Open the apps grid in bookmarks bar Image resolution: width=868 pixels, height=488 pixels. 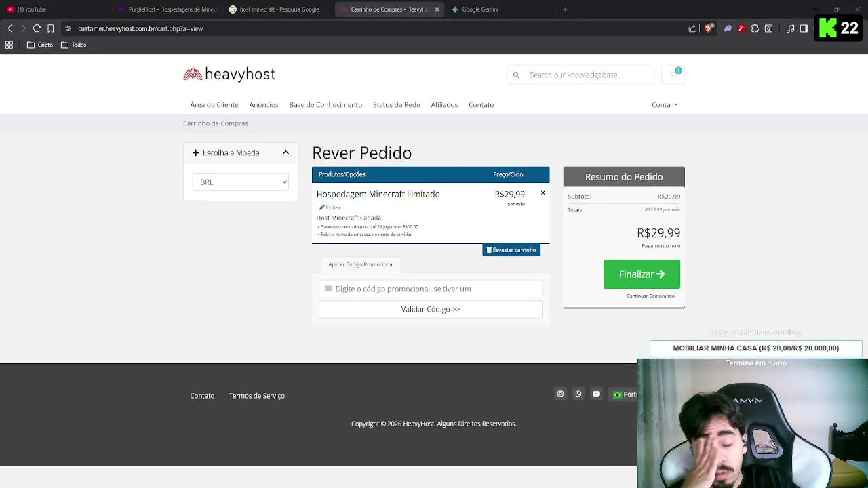[x=9, y=45]
